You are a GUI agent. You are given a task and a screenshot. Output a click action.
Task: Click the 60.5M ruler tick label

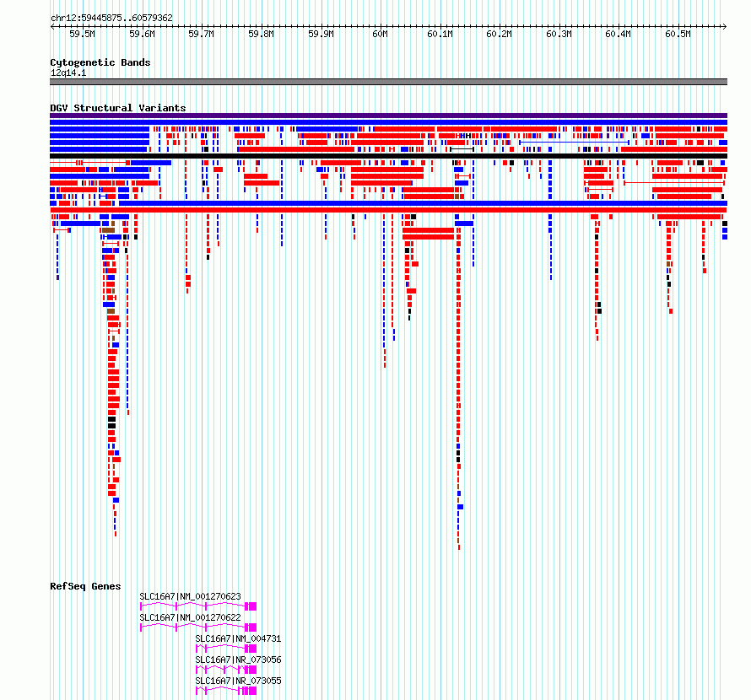[x=678, y=34]
